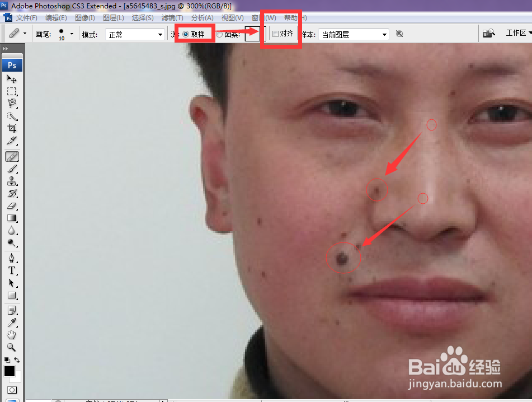Expand the toolbox double-arrow toggle

[5, 49]
